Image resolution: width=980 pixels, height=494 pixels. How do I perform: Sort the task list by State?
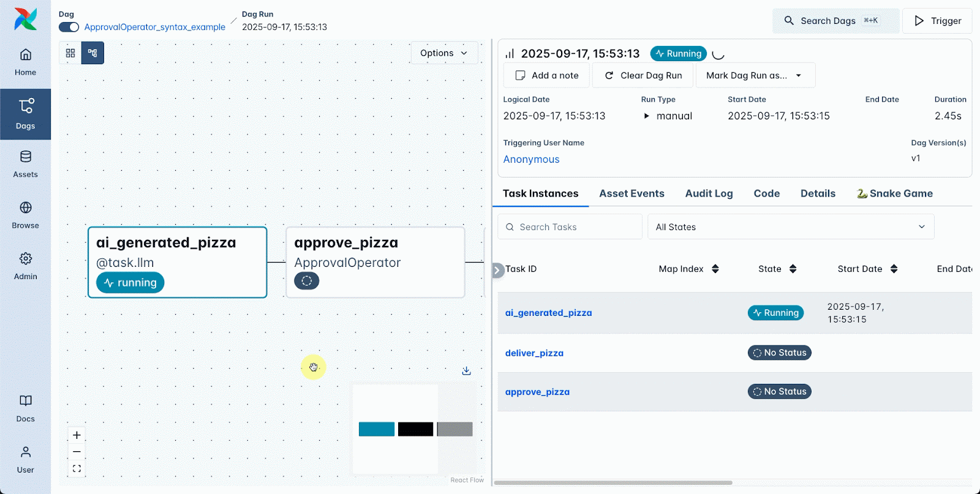793,269
